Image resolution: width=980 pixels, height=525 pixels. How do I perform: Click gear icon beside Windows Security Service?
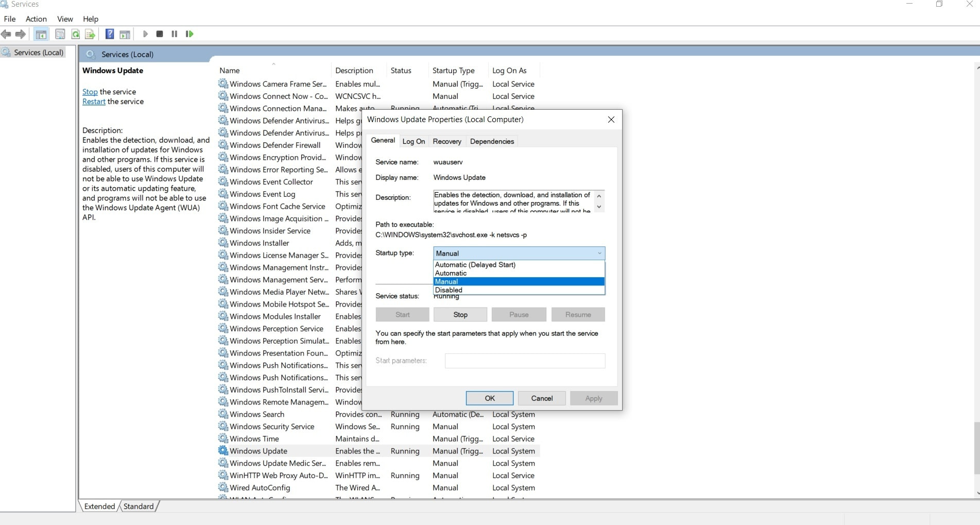point(223,426)
